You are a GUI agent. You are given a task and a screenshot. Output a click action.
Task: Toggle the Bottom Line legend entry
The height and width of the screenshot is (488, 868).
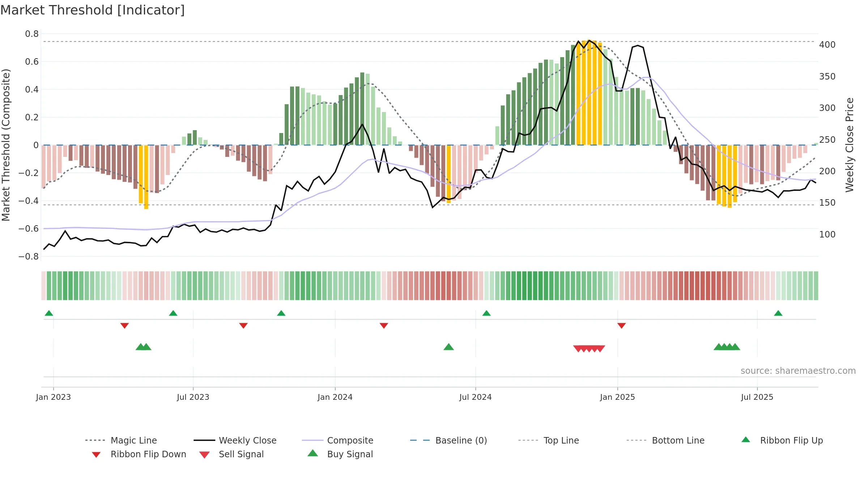tap(665, 440)
